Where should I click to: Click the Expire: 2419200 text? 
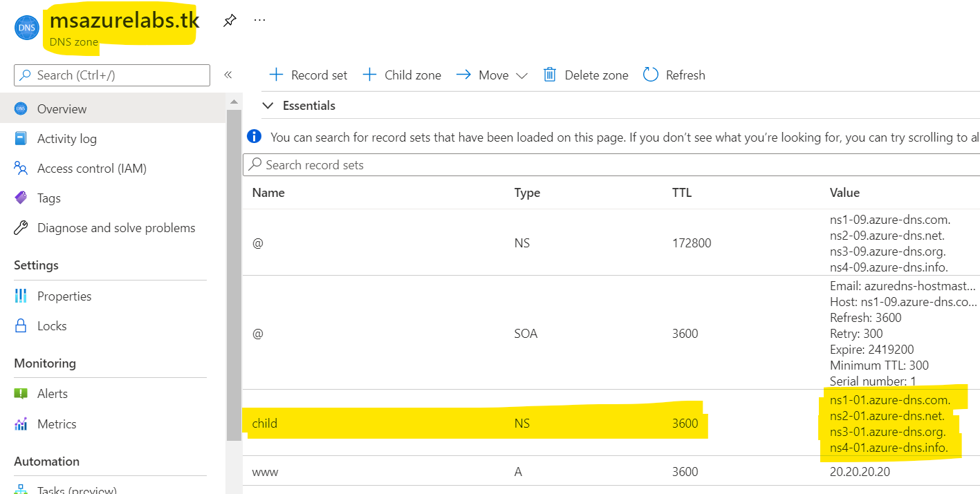(x=872, y=350)
